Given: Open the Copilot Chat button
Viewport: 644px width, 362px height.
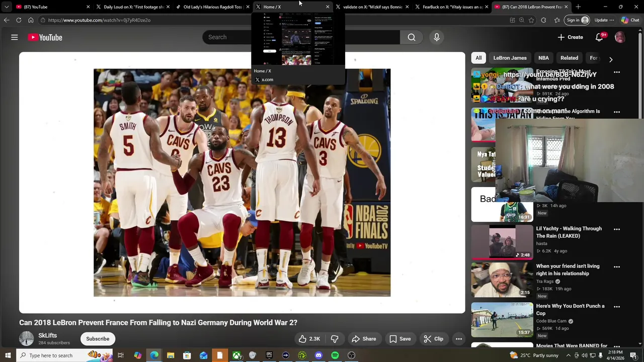Looking at the screenshot, I should click(x=630, y=20).
